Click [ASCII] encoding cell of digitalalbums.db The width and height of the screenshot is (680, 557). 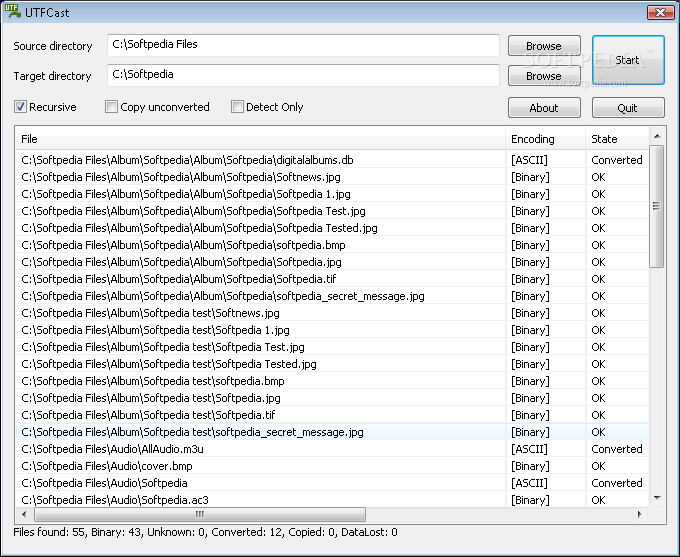[x=530, y=160]
